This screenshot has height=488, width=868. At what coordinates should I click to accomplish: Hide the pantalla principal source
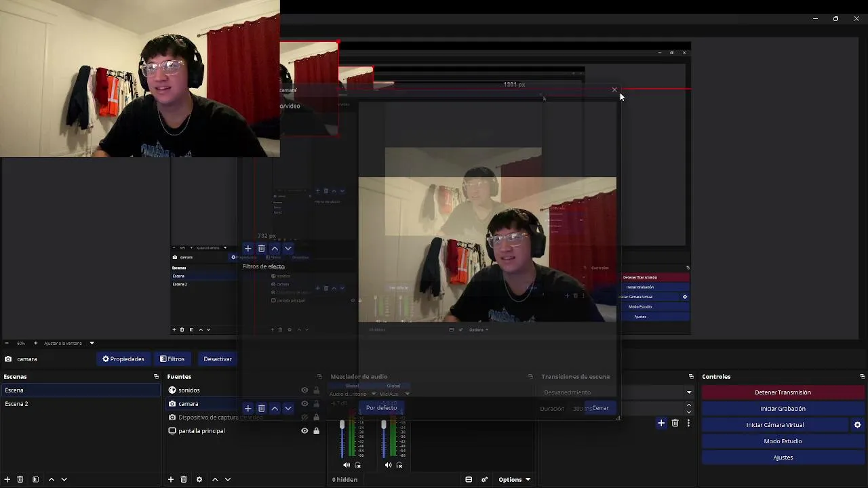coord(304,431)
